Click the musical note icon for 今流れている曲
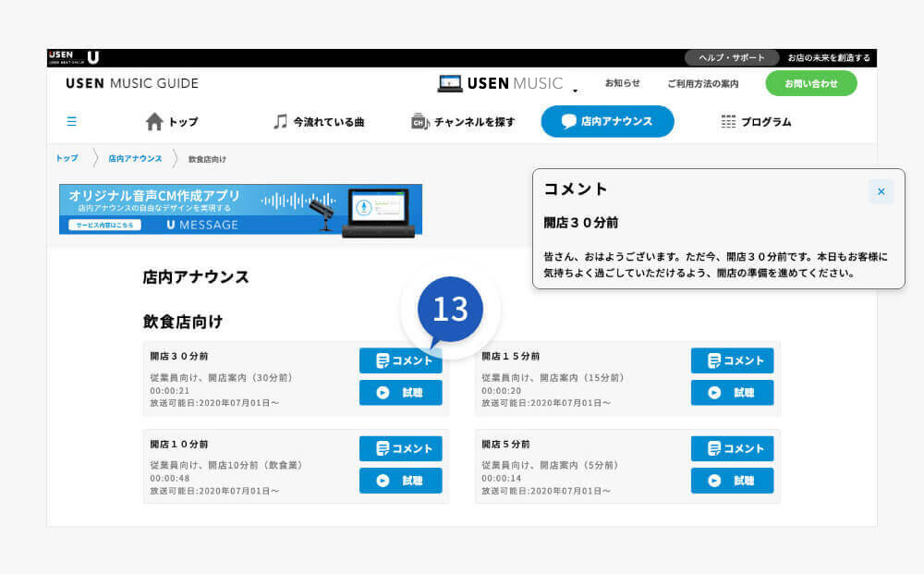 coord(279,121)
